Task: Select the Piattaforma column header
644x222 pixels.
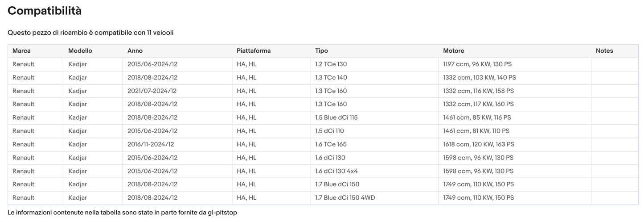Action: [254, 51]
